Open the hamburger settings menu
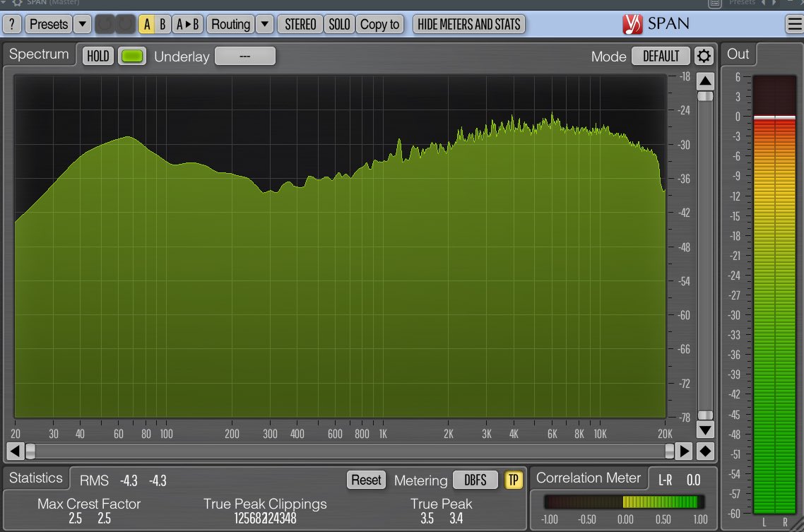804x532 pixels. coord(794,24)
